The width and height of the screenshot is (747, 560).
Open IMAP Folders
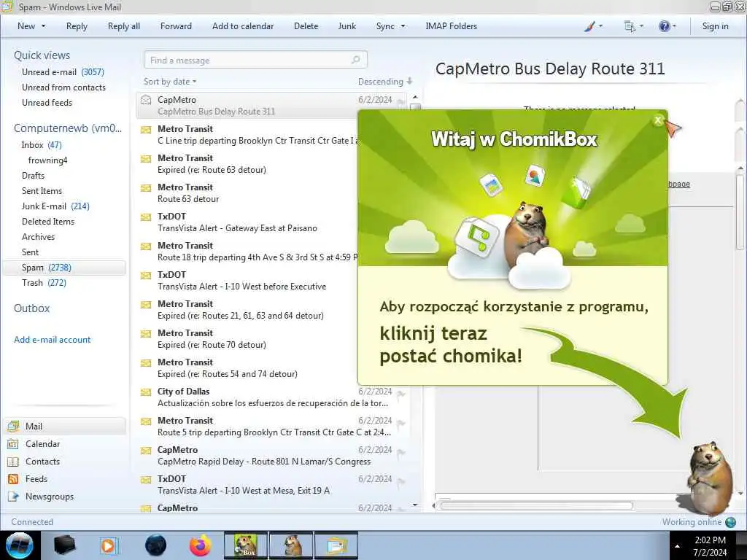coord(451,26)
